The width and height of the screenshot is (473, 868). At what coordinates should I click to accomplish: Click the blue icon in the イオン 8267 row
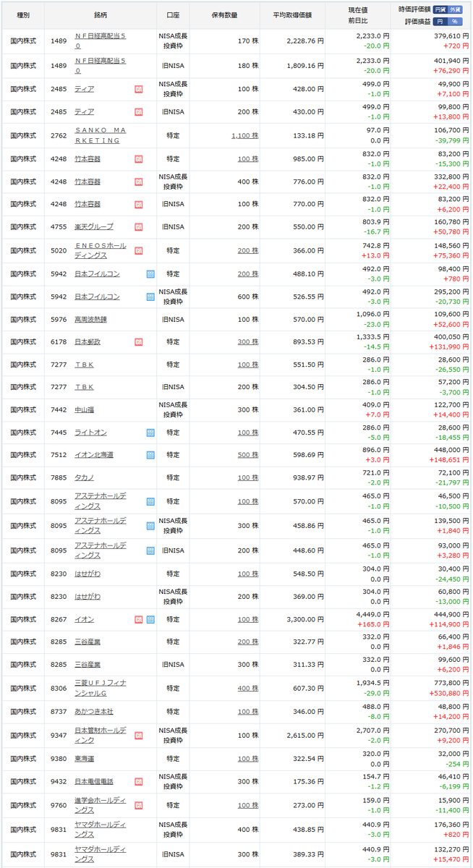click(150, 619)
